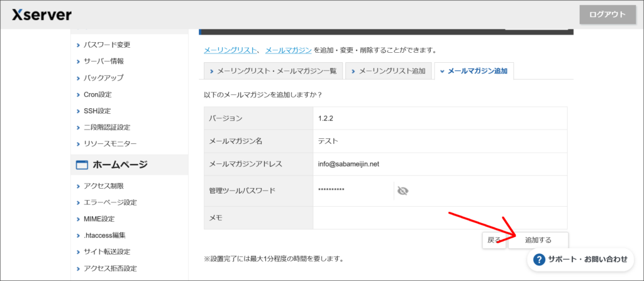Click the version value 1.2.2
The image size is (644, 281).
(x=325, y=118)
